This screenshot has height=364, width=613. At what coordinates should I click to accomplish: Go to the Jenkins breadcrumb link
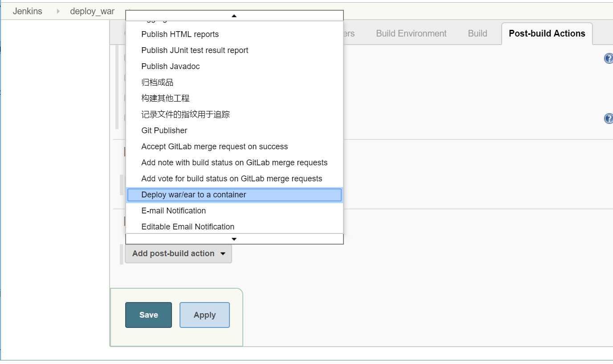click(x=28, y=11)
